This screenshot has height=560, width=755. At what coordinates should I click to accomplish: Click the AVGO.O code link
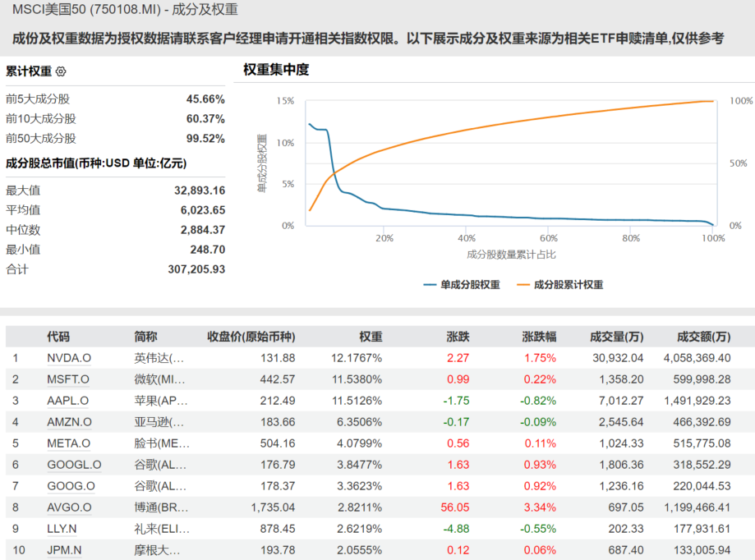(x=69, y=507)
